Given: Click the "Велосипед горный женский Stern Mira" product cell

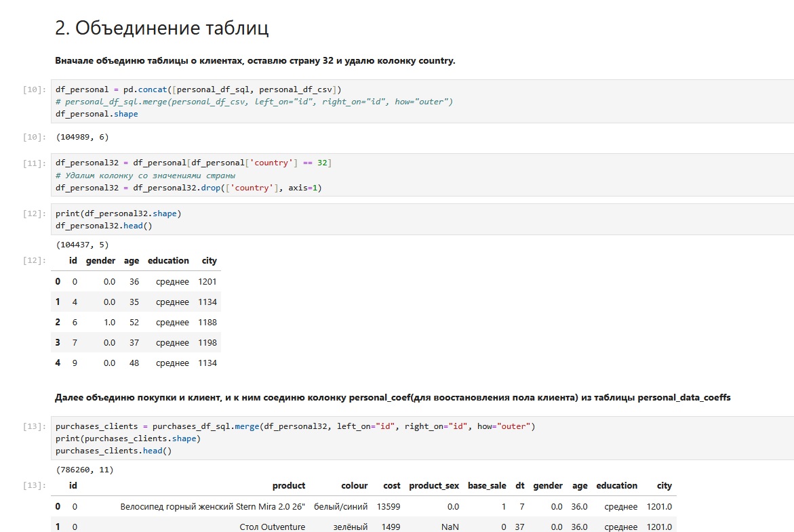Looking at the screenshot, I should [x=213, y=506].
